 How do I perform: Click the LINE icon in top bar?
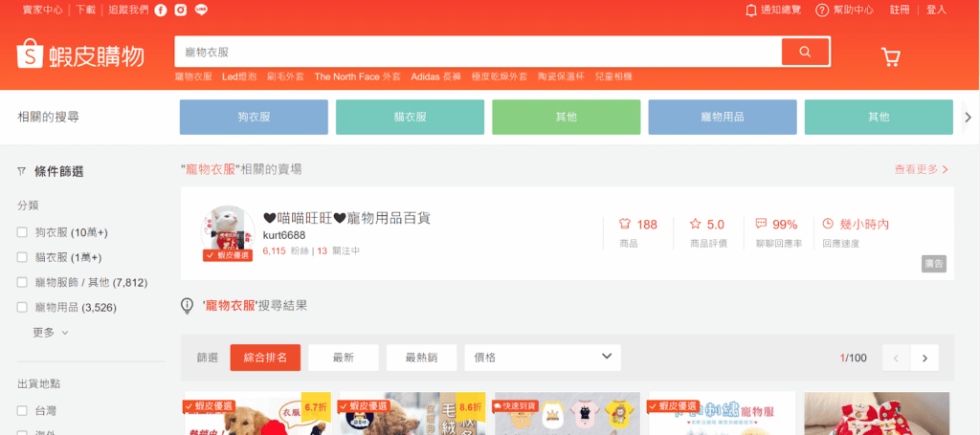point(201,11)
